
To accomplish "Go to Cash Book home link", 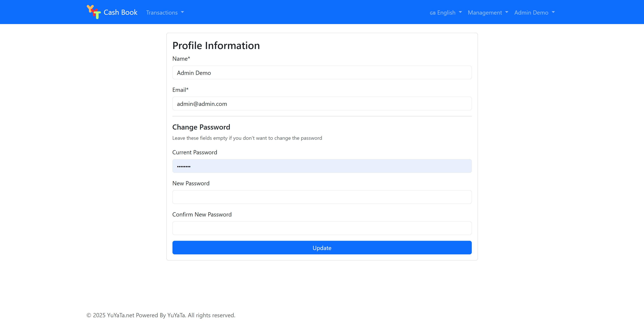I will [120, 12].
